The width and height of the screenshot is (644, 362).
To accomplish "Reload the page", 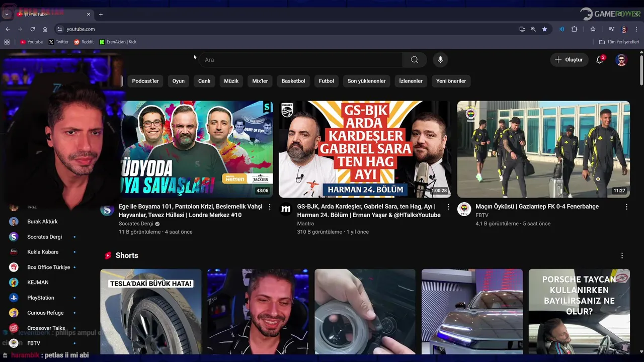I will [33, 29].
